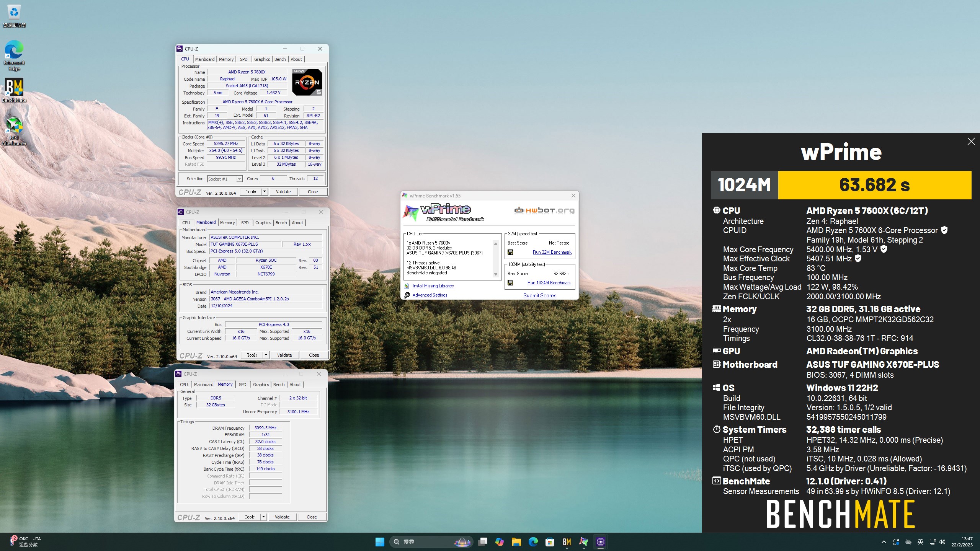Click Validate in Mainboard CPU-Z window
This screenshot has width=980, height=551.
pos(284,355)
